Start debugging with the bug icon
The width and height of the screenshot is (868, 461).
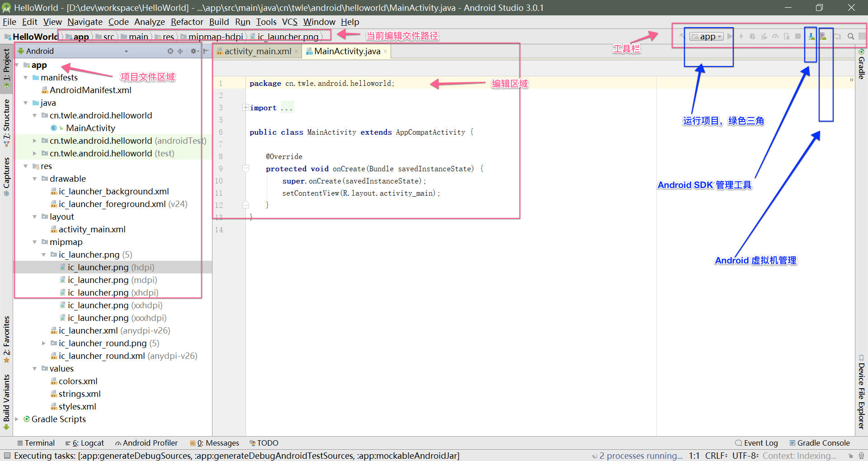point(752,36)
